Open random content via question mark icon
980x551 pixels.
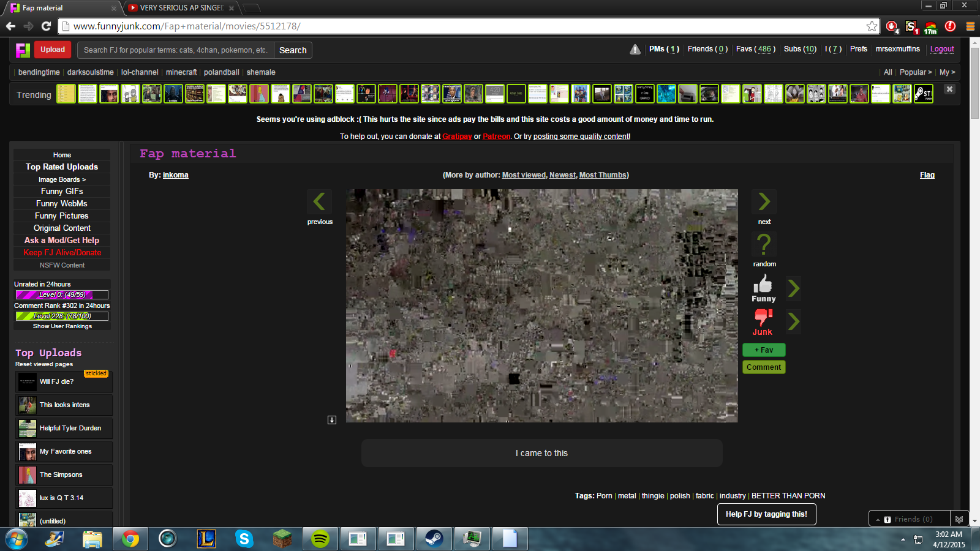click(x=764, y=244)
